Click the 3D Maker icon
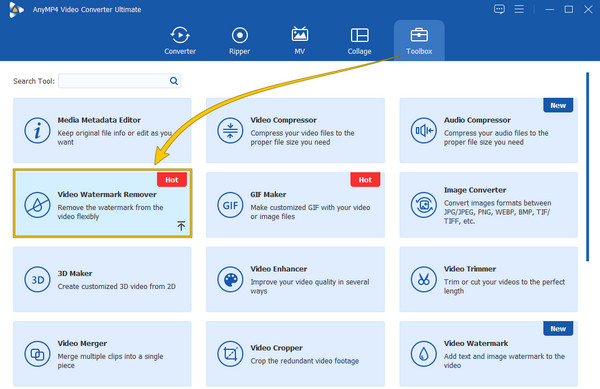This screenshot has height=389, width=600. coord(37,280)
